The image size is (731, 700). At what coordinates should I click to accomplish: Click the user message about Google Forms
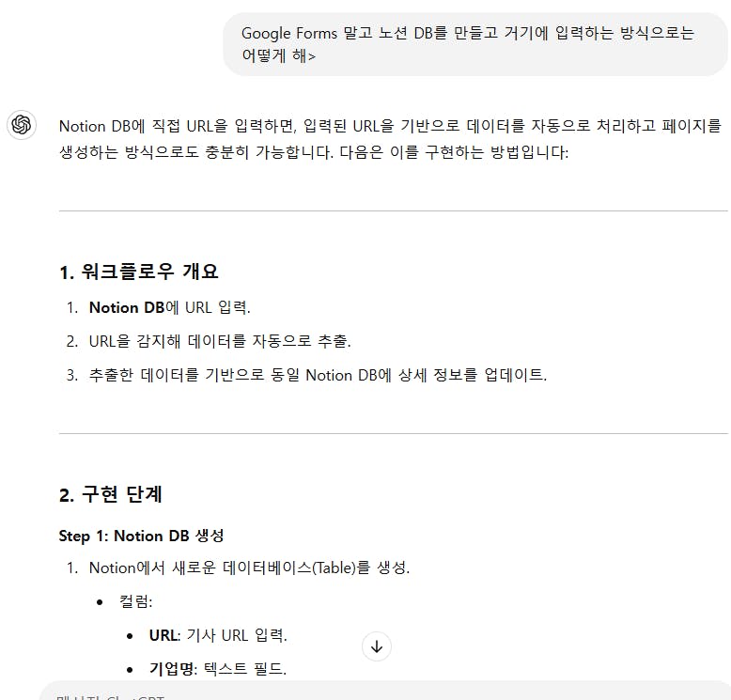tap(467, 44)
